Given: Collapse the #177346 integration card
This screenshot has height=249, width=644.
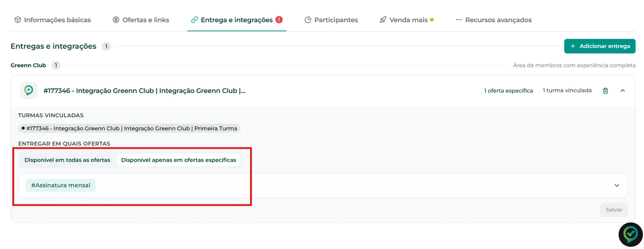Looking at the screenshot, I should 623,91.
